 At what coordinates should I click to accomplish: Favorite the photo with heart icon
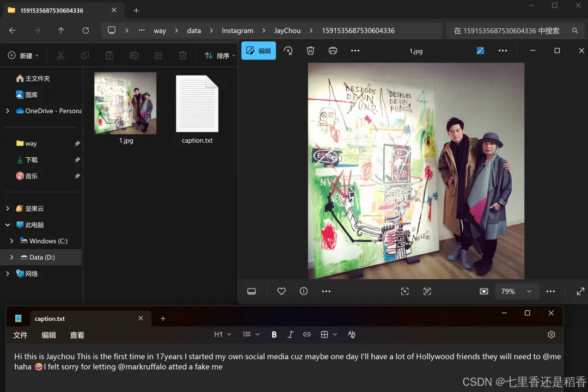[281, 291]
